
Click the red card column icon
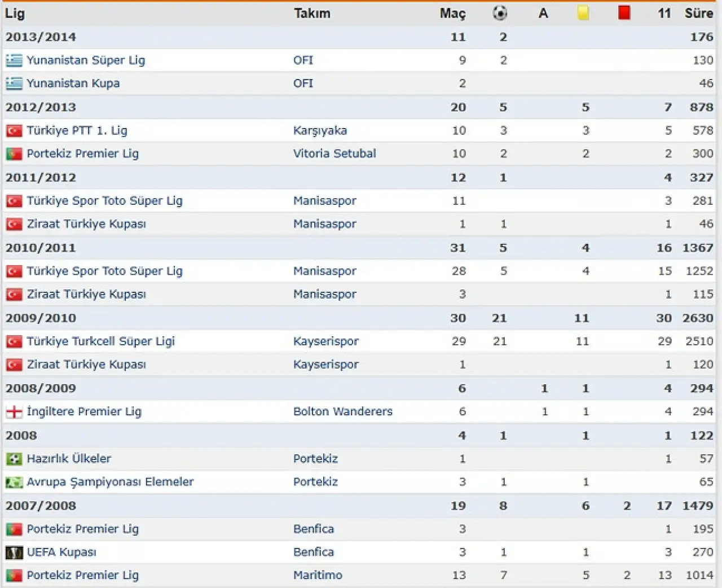(624, 12)
